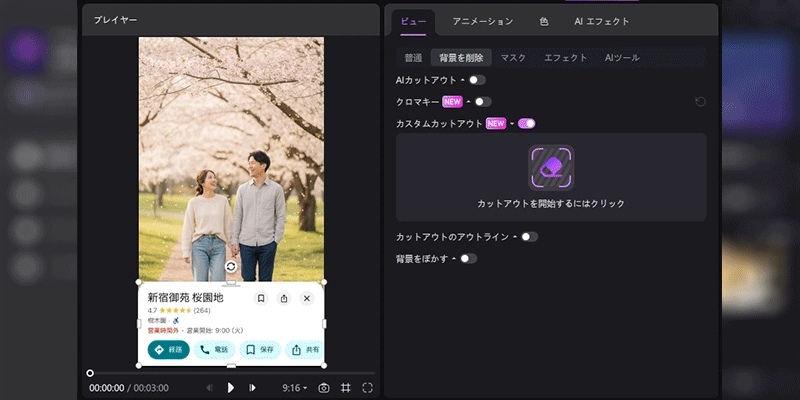Click the bookmark icon on the map card
This screenshot has width=800, height=400.
pyautogui.click(x=261, y=298)
